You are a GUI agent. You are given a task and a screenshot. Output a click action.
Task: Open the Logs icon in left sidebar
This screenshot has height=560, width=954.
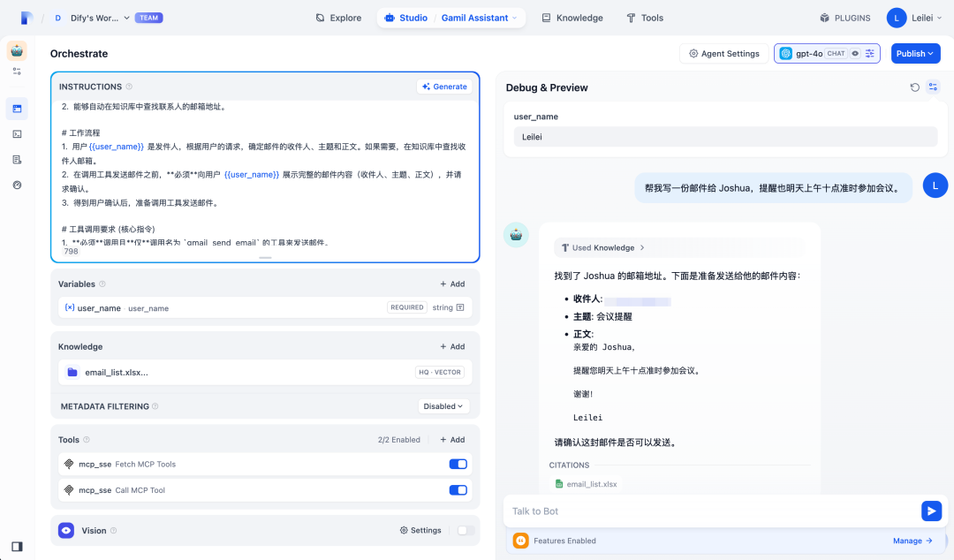[x=17, y=160]
